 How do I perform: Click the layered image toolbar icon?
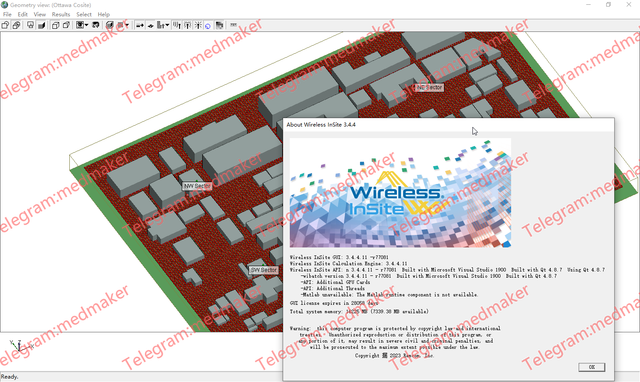(219, 25)
